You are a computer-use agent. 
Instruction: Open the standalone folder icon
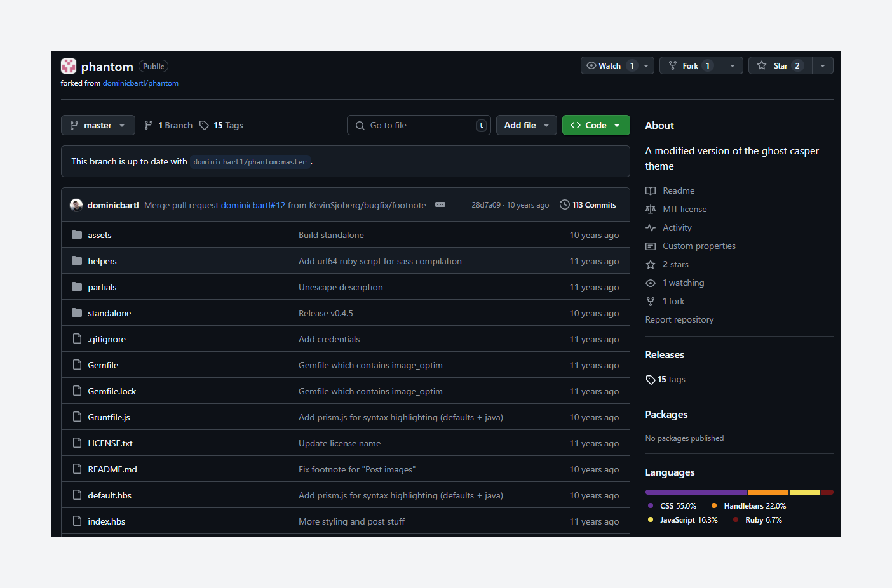point(77,313)
